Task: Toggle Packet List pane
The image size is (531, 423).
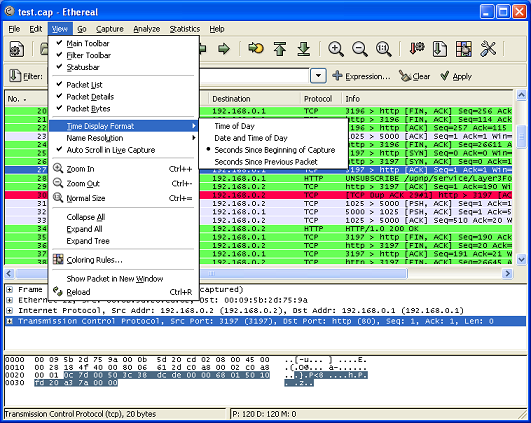Action: (x=123, y=85)
